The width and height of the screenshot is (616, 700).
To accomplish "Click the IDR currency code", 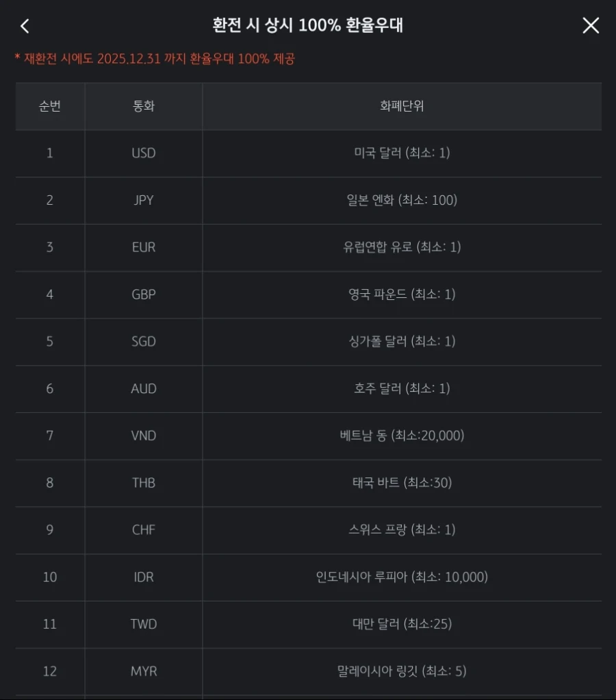I will click(x=144, y=577).
